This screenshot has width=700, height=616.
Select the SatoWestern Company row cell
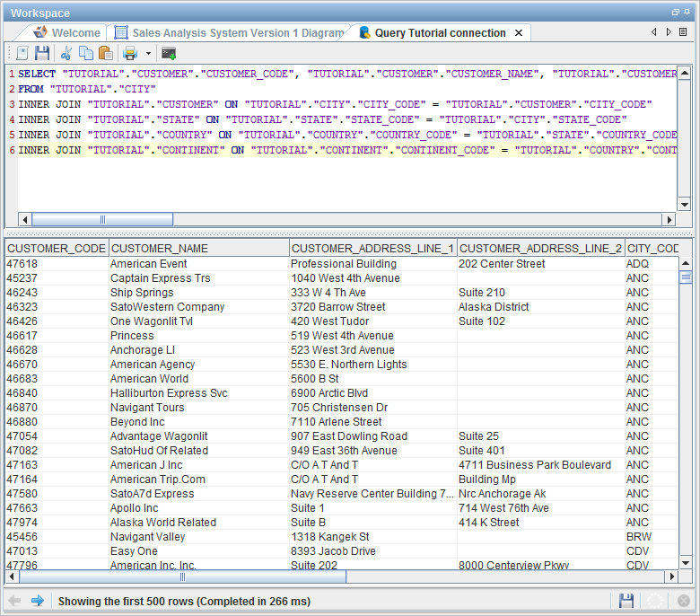pyautogui.click(x=167, y=307)
